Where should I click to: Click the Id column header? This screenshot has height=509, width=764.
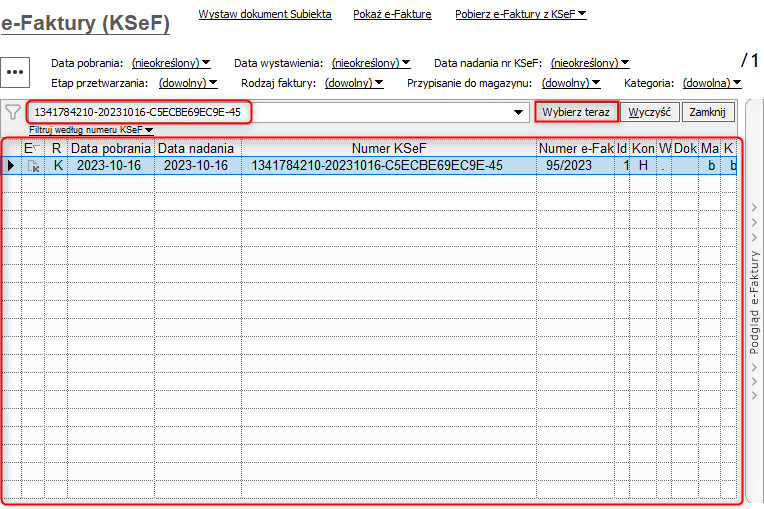(x=622, y=148)
